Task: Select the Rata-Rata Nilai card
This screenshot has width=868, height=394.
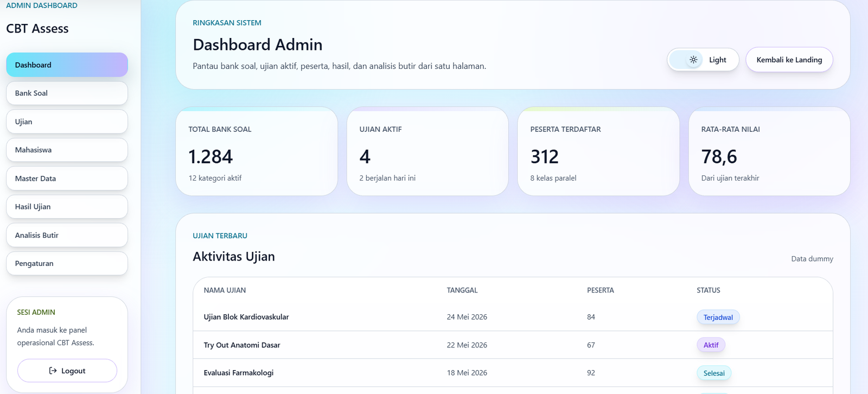Action: tap(769, 151)
